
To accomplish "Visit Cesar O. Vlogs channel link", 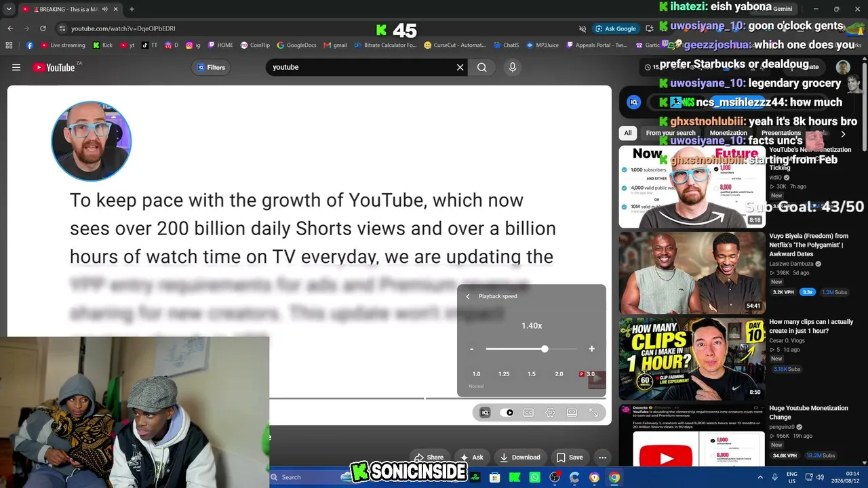I will pyautogui.click(x=785, y=341).
